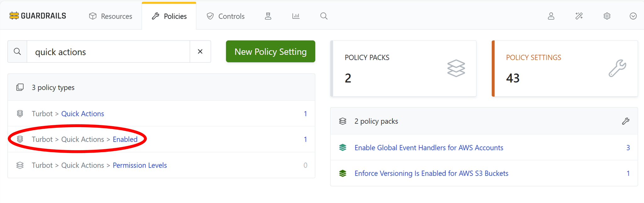The height and width of the screenshot is (203, 644).
Task: Open the reports bar chart icon
Action: point(296,16)
